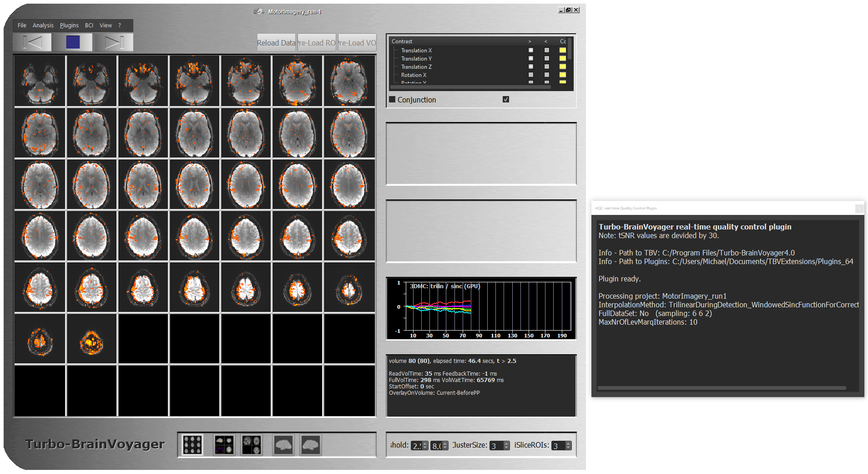
Task: Click the step-backward playback arrow button
Action: 32,42
